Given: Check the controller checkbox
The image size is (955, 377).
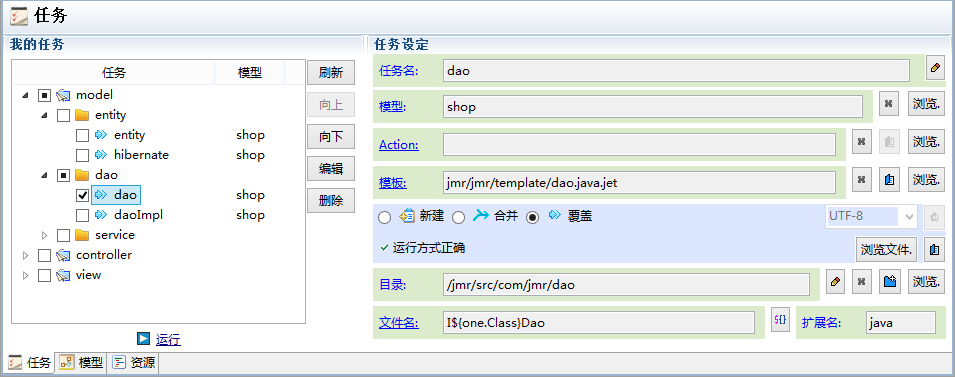Looking at the screenshot, I should click(44, 255).
